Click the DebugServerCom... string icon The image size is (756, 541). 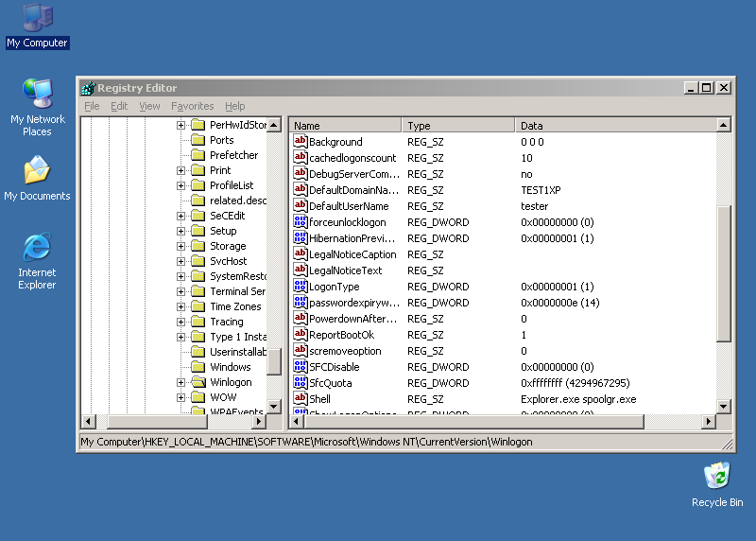click(x=300, y=174)
